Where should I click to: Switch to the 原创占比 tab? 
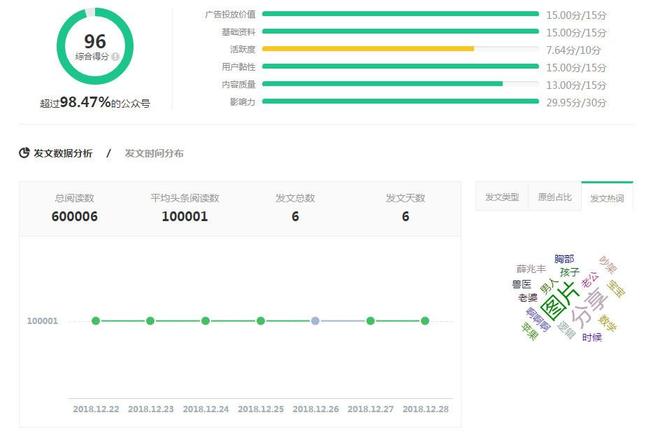coord(555,198)
